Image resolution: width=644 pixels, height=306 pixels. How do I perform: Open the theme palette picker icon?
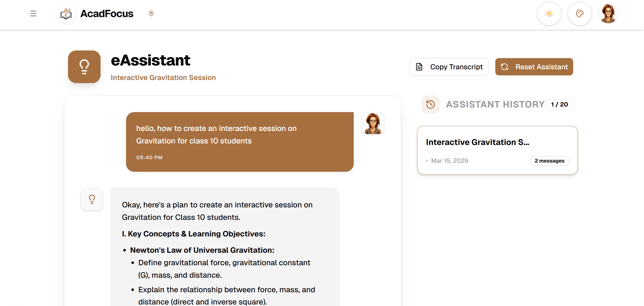(x=580, y=14)
